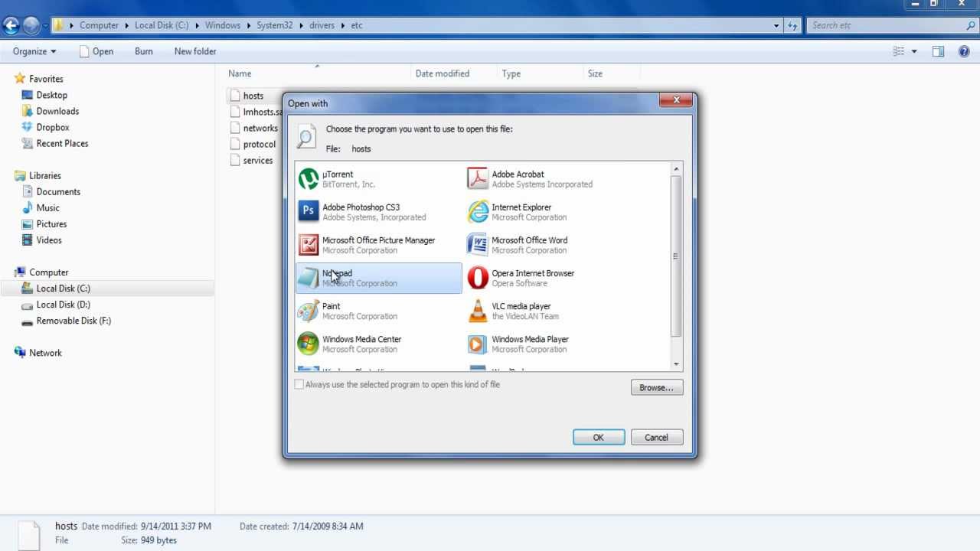Choose the Notepad program icon

click(308, 278)
